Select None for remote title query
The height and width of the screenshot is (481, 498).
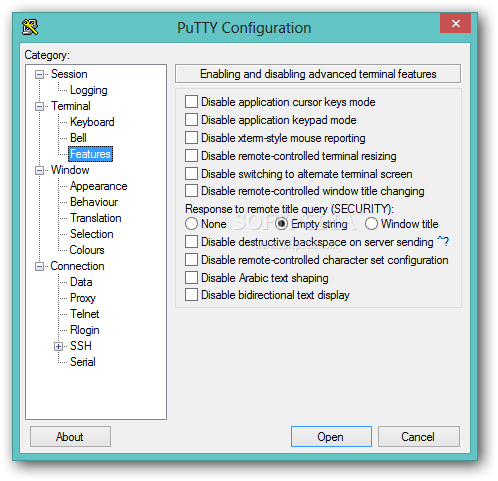coord(191,224)
